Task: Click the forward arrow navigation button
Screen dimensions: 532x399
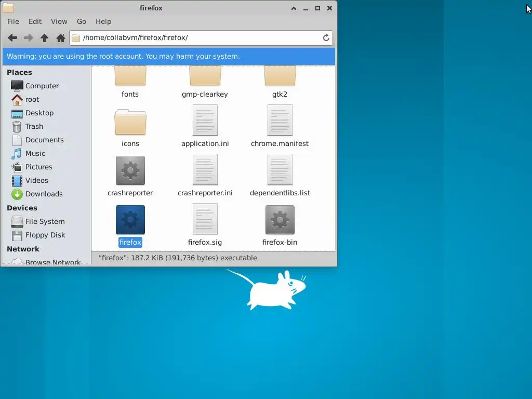Action: [29, 37]
